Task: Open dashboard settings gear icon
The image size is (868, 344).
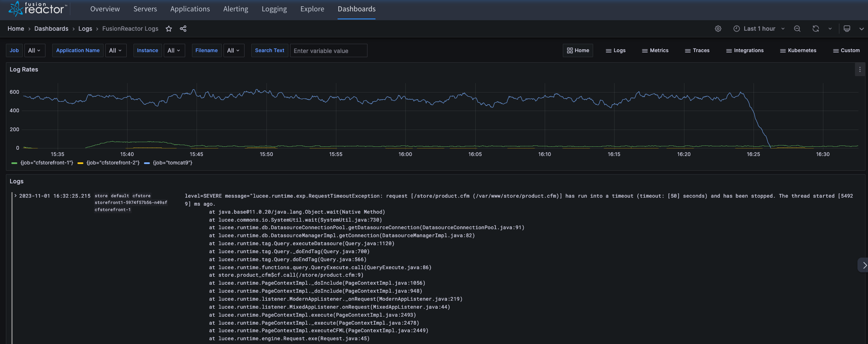Action: (x=718, y=29)
